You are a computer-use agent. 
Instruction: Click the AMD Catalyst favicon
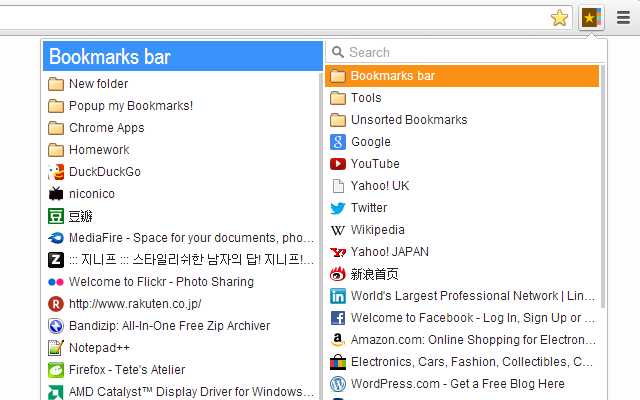[x=56, y=392]
